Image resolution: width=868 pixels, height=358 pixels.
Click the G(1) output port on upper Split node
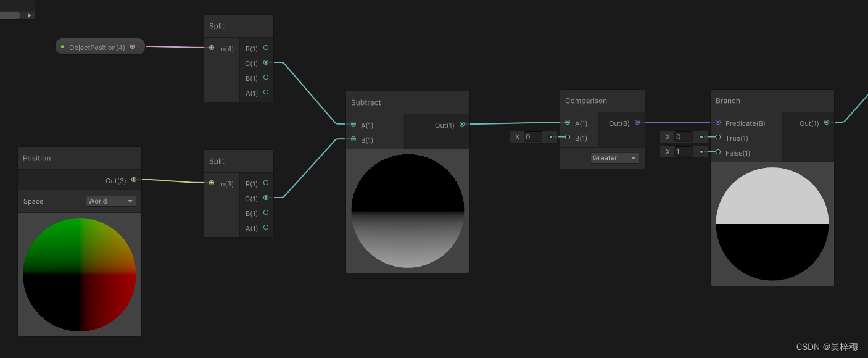click(266, 63)
